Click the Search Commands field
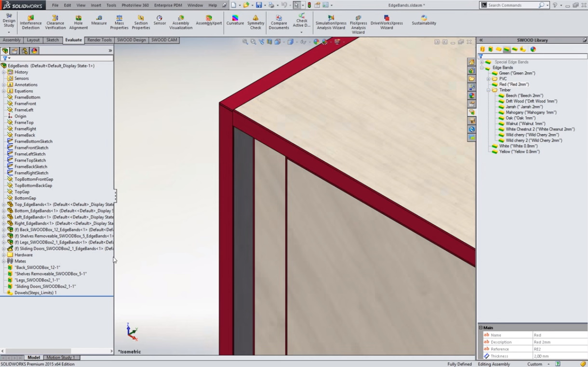 click(512, 5)
